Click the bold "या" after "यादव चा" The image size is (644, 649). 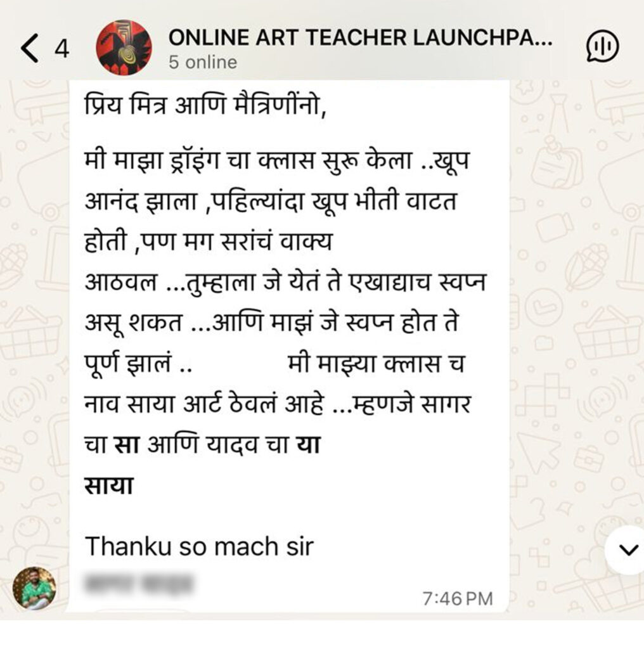tap(308, 445)
